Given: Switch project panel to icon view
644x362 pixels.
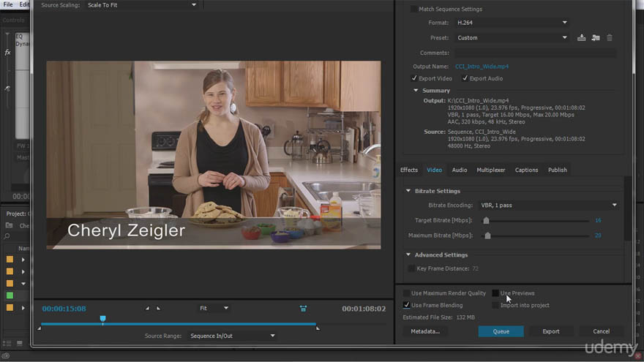Looking at the screenshot, I should [x=19, y=343].
